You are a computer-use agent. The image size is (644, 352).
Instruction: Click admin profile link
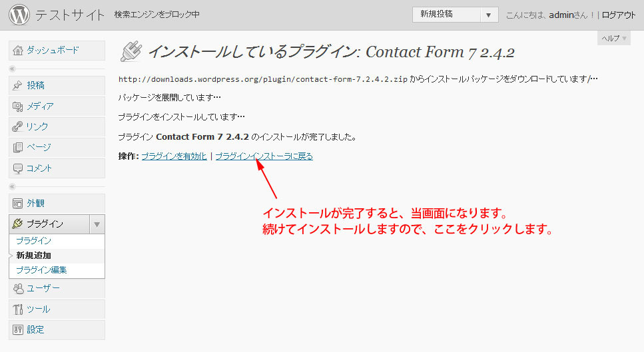point(561,15)
